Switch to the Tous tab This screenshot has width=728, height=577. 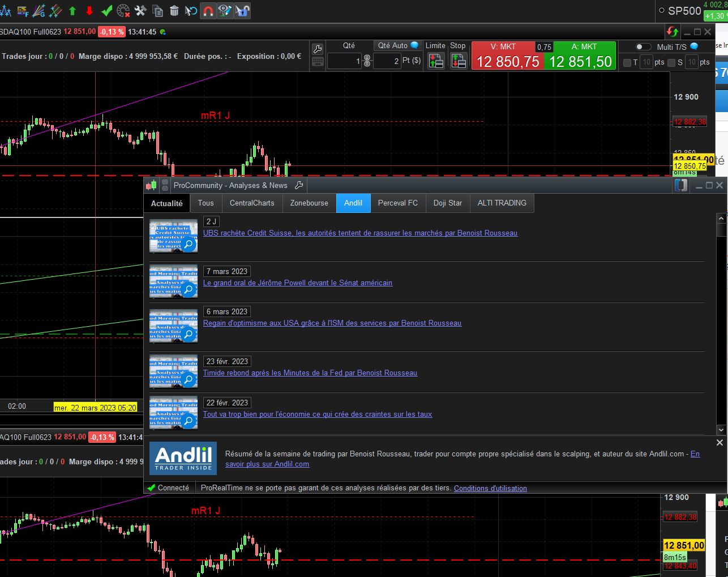(x=206, y=203)
